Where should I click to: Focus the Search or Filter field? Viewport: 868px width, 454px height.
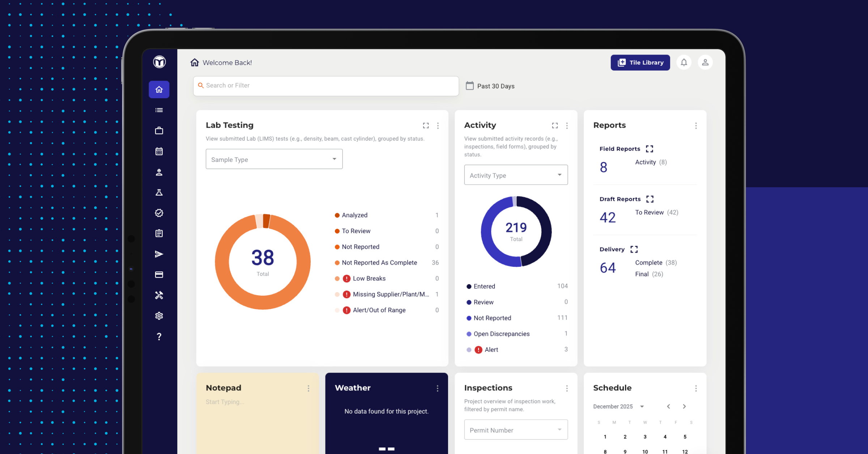point(326,86)
